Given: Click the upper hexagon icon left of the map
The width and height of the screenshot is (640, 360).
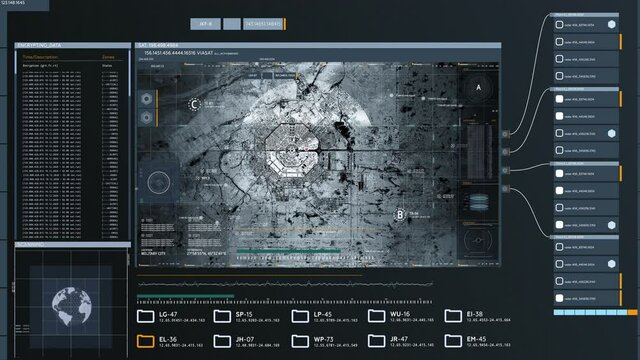Looking at the screenshot, I should coord(146,99).
